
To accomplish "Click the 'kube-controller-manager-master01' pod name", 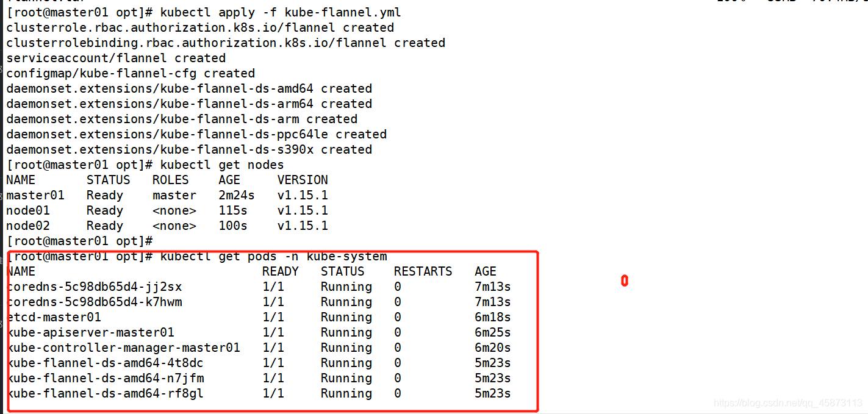I will 123,348.
